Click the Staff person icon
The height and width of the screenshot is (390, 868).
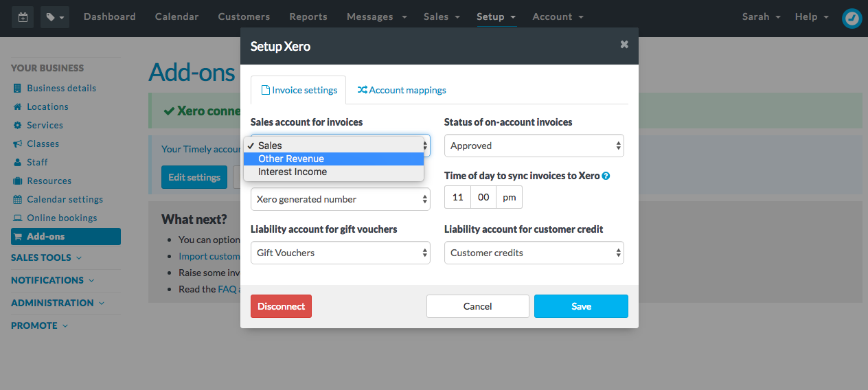[18, 162]
